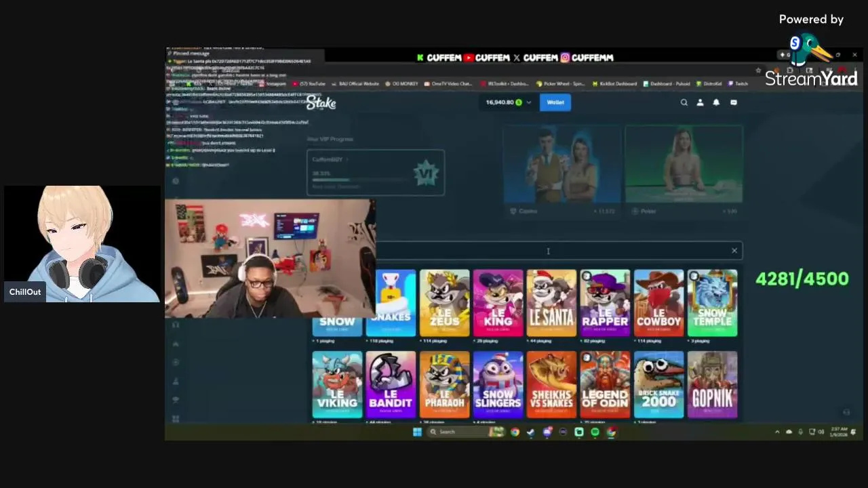The width and height of the screenshot is (868, 488).
Task: Open the Le Cowboy game tile
Action: pyautogui.click(x=658, y=303)
